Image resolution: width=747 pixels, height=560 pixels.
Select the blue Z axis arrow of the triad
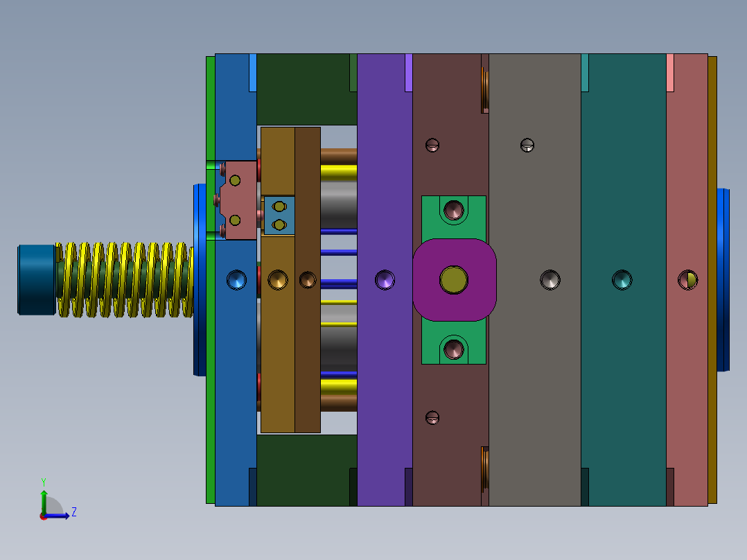(x=58, y=516)
